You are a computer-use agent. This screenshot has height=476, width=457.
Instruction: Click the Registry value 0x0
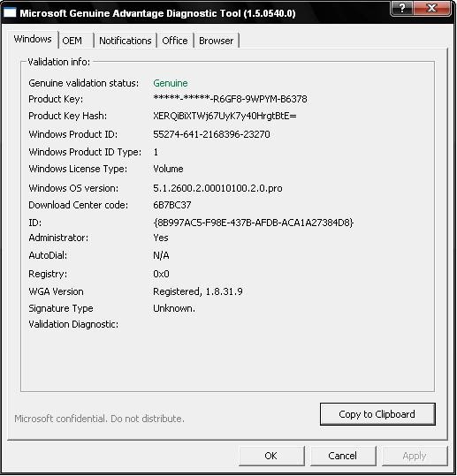(x=161, y=274)
